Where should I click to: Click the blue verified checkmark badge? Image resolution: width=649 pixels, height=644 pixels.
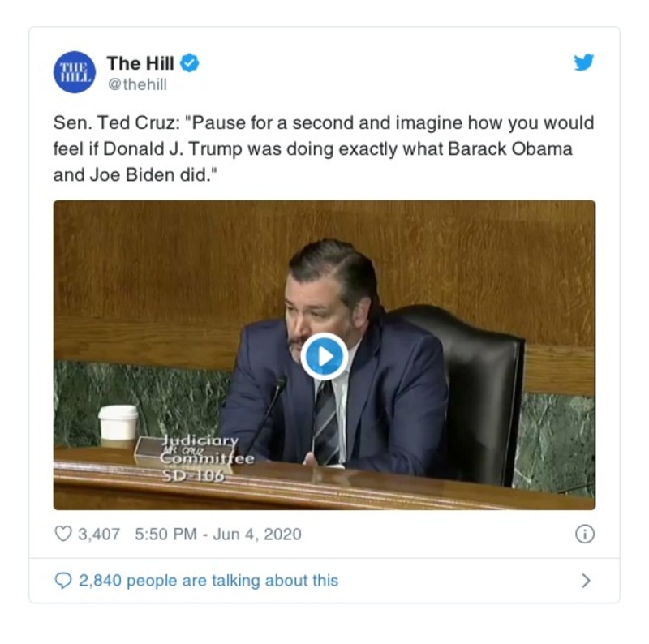tap(189, 62)
